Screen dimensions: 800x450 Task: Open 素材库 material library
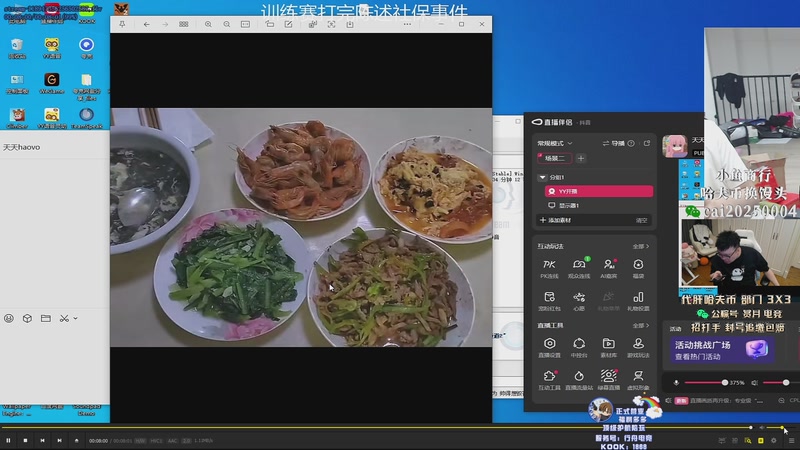(x=608, y=347)
